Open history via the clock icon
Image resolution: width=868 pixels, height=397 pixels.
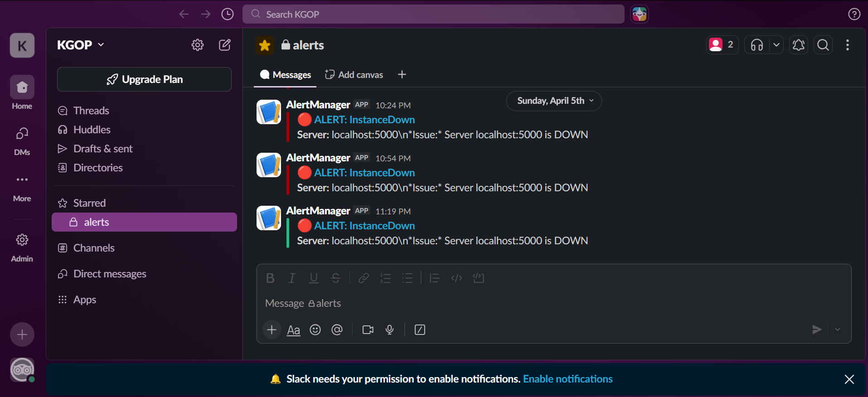pos(228,14)
